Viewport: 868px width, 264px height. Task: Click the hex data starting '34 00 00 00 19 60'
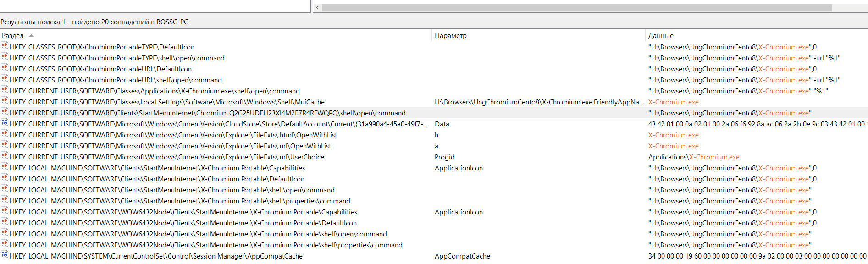(x=757, y=256)
